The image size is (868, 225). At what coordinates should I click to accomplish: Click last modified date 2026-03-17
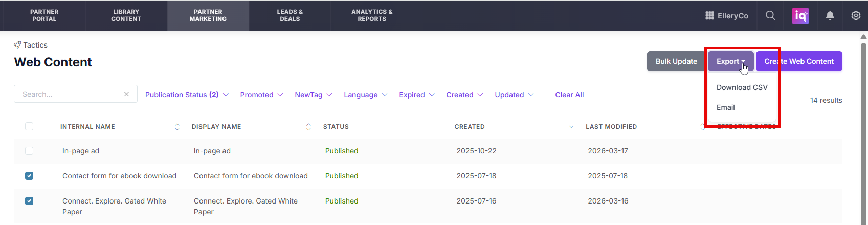point(608,151)
